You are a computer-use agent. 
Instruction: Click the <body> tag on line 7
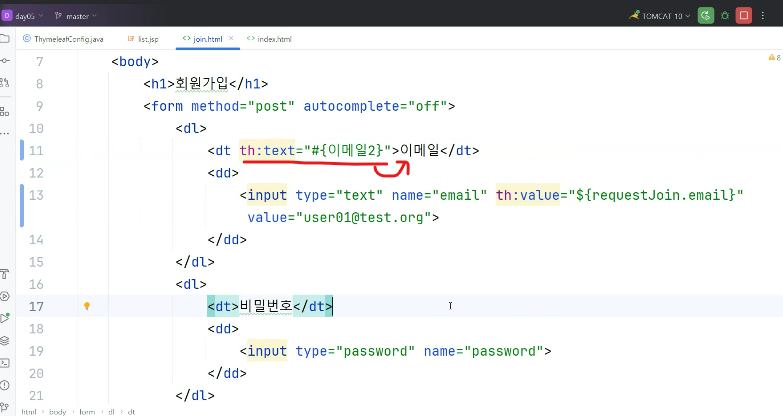tap(135, 61)
